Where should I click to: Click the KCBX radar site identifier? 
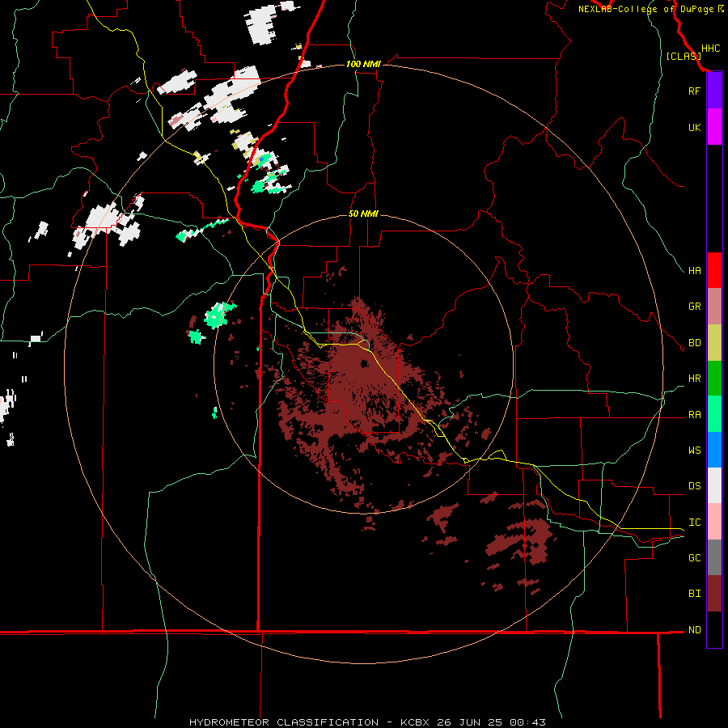415,722
